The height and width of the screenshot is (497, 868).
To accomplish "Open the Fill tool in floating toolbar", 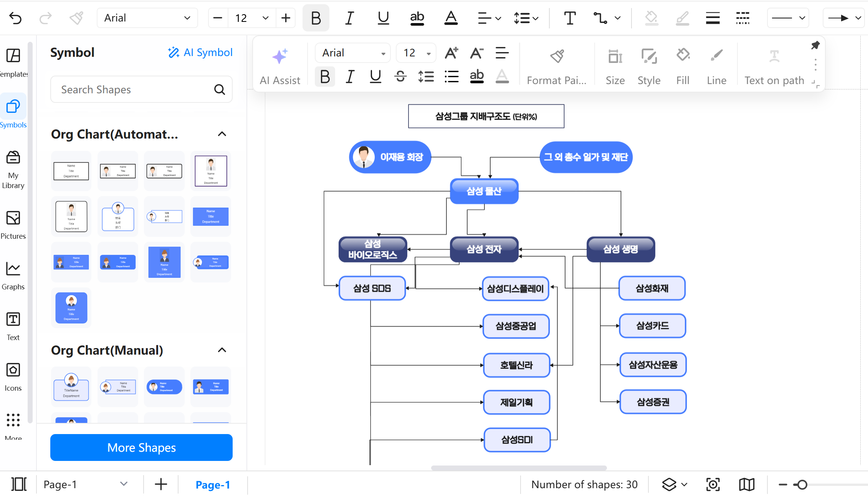I will 683,66.
